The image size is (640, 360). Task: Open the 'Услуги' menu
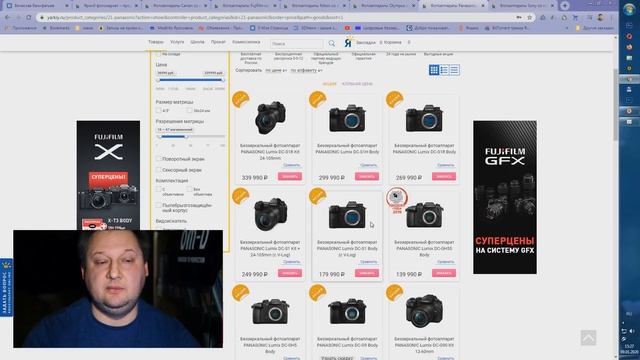click(177, 42)
